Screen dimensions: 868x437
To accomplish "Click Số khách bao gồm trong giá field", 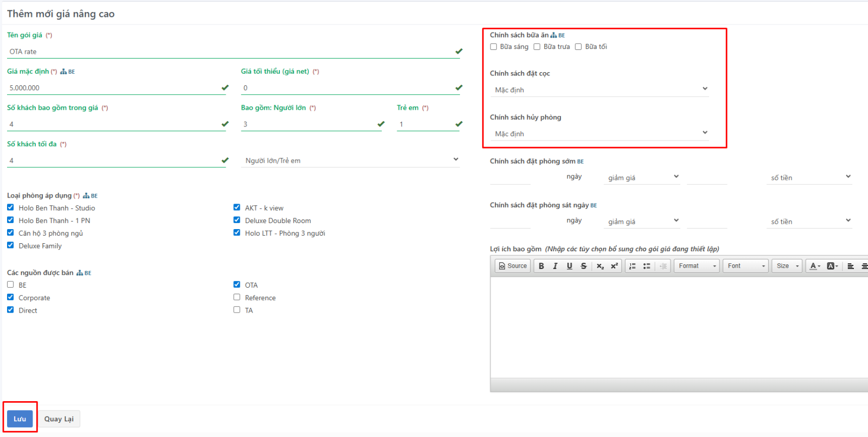I will (117, 124).
